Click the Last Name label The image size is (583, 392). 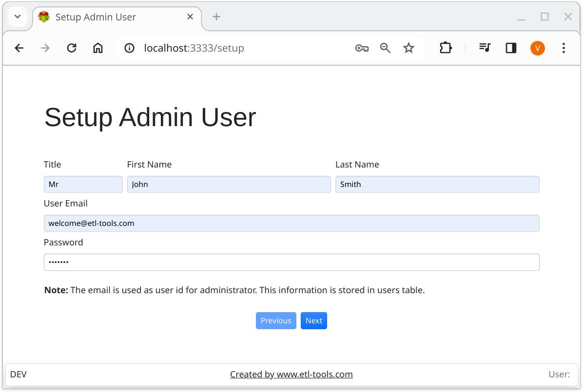357,165
